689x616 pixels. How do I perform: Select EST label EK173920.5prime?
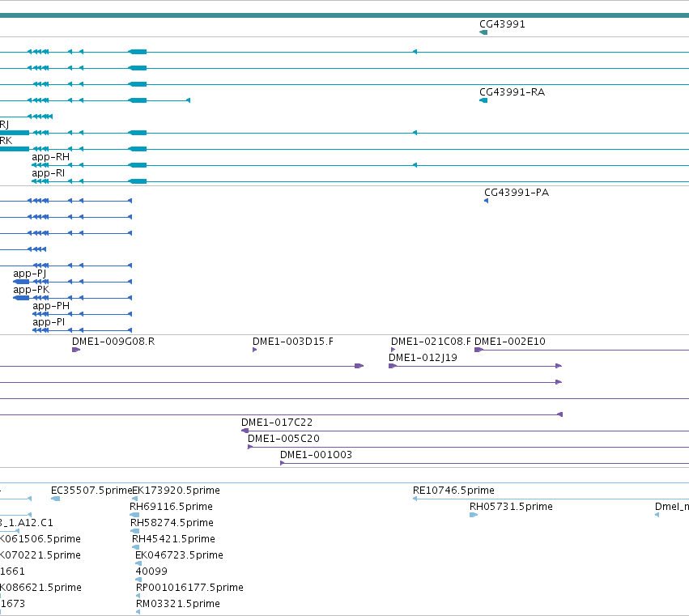tap(177, 491)
